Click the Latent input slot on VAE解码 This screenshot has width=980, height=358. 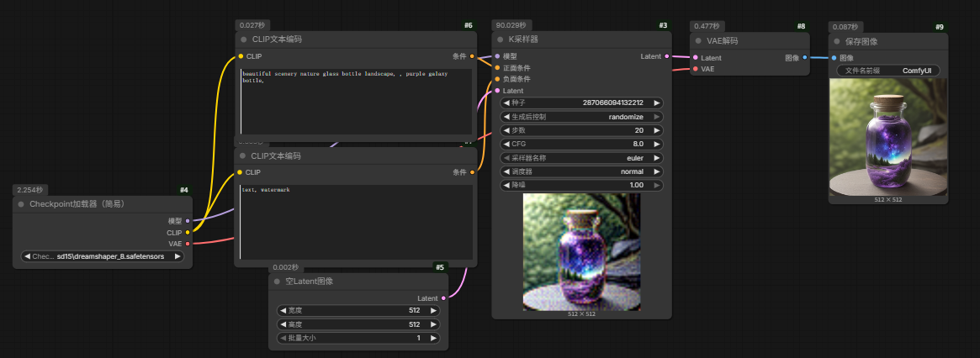[696, 57]
